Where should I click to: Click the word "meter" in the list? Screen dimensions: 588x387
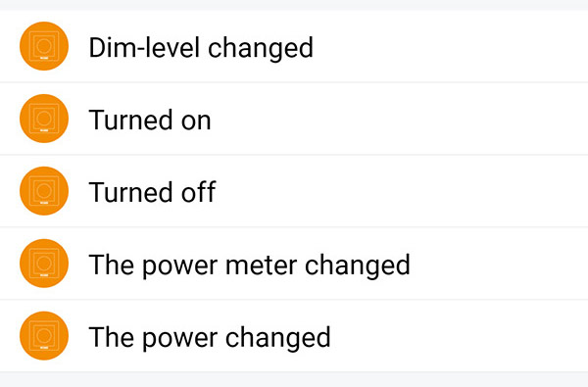(x=262, y=266)
